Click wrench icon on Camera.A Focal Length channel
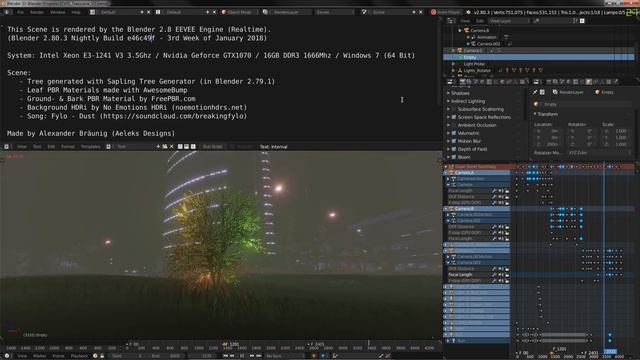 tap(494, 191)
